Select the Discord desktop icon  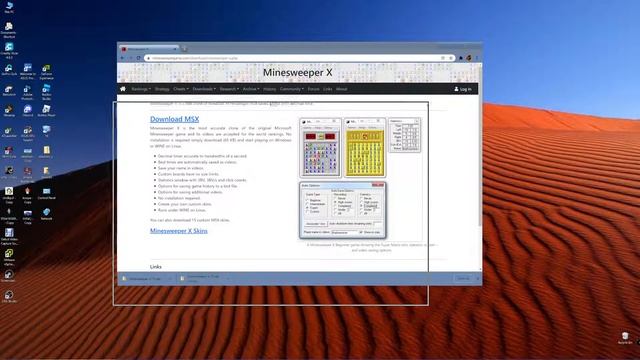[28, 111]
